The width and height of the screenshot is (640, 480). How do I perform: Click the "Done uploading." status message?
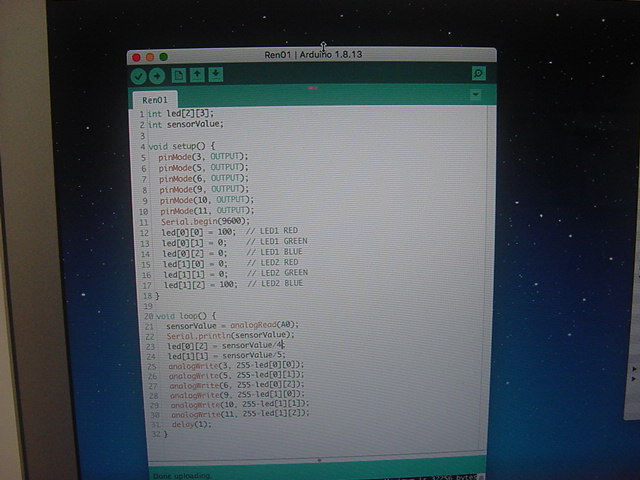pyautogui.click(x=182, y=476)
